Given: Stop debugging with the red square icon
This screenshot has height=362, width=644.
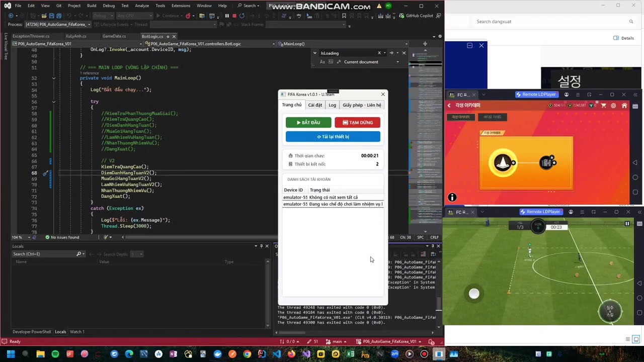Looking at the screenshot, I should (x=234, y=16).
